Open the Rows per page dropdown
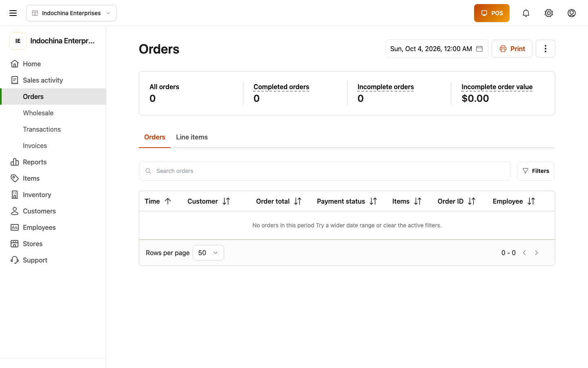Viewport: 588px width, 368px height. click(208, 253)
